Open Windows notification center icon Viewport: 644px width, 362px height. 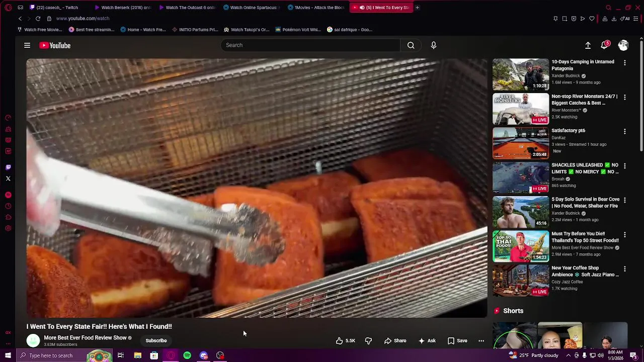(x=634, y=355)
